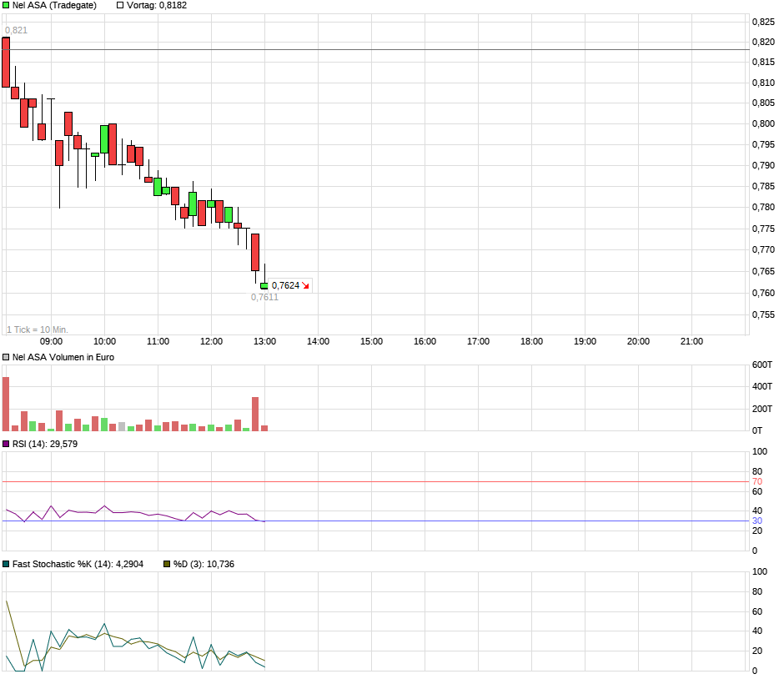Click the teal Fast Stochastic %K icon
The height and width of the screenshot is (679, 784).
pos(7,563)
